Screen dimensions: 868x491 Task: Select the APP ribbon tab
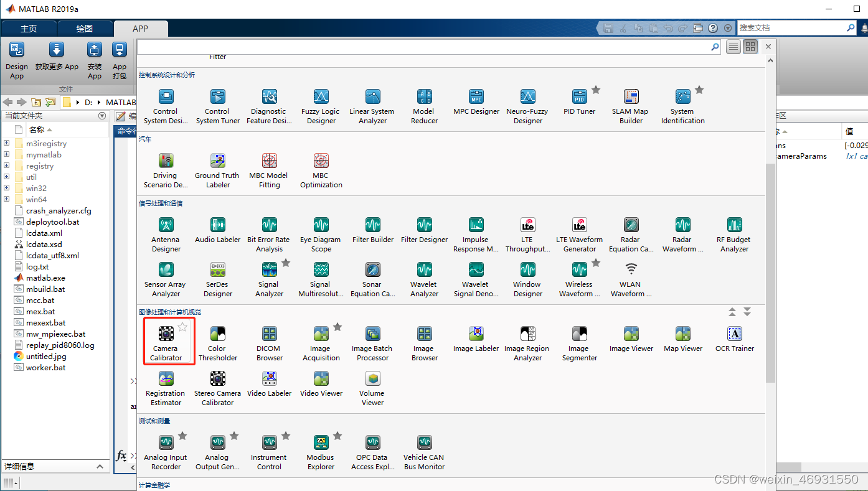pos(141,29)
